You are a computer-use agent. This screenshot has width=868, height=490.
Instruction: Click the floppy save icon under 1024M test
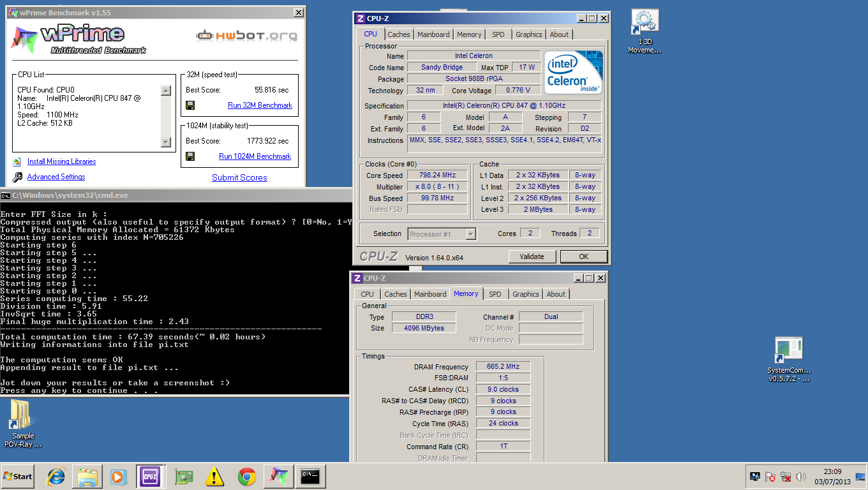[190, 156]
